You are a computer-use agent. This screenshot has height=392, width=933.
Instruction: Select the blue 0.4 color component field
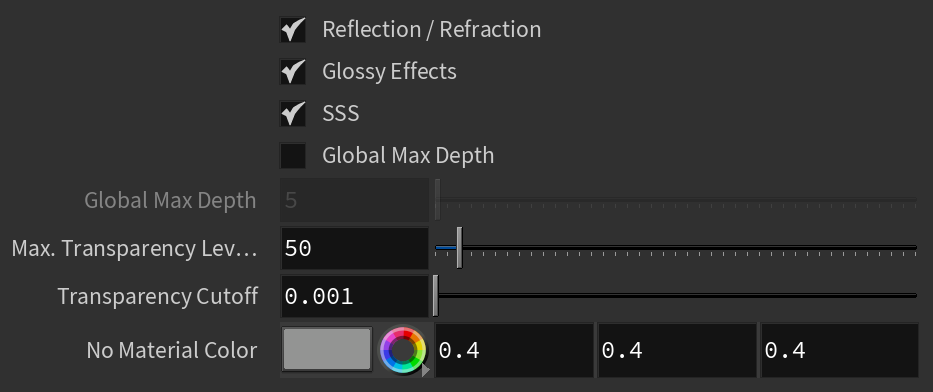pos(840,350)
